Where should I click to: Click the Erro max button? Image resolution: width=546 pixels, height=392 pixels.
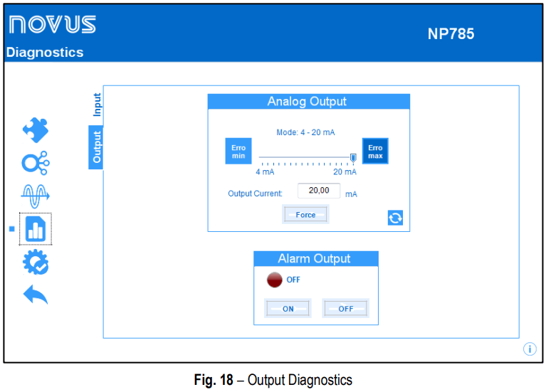pyautogui.click(x=375, y=152)
